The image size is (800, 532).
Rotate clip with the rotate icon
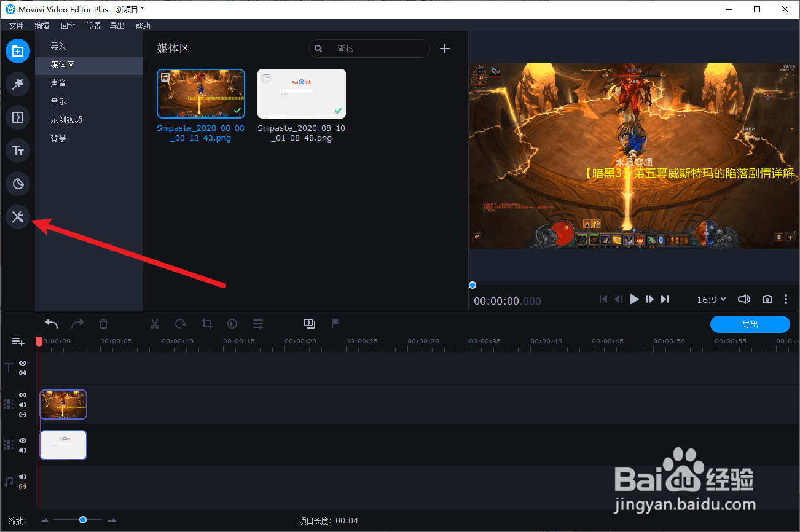(x=181, y=323)
